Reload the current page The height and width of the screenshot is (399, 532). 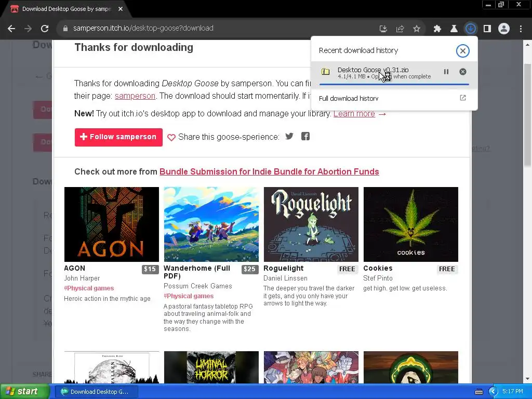[x=45, y=29]
